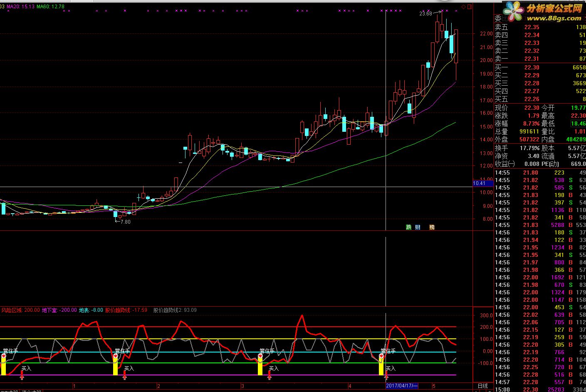Select the 14:57 tick at price 22.28
The height and width of the screenshot is (392, 586).
tap(540, 382)
